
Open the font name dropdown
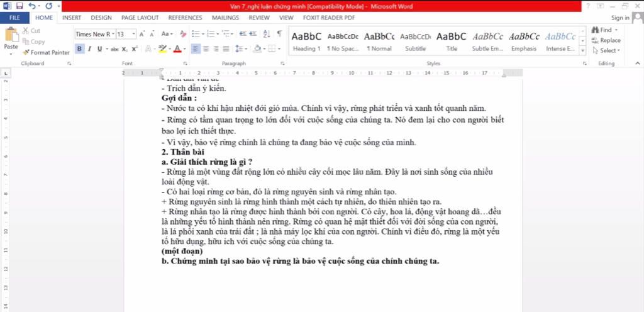pos(113,34)
